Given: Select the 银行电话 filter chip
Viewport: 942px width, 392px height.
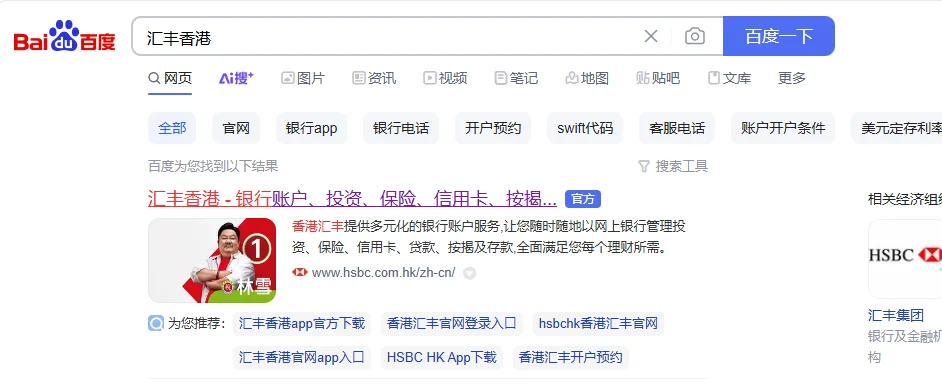Looking at the screenshot, I should tap(401, 128).
